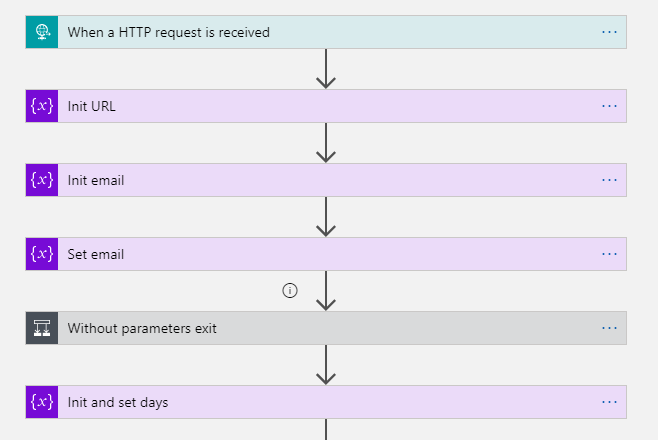Open the ellipsis menu for Without parameters exit
658x440 pixels.
point(609,328)
